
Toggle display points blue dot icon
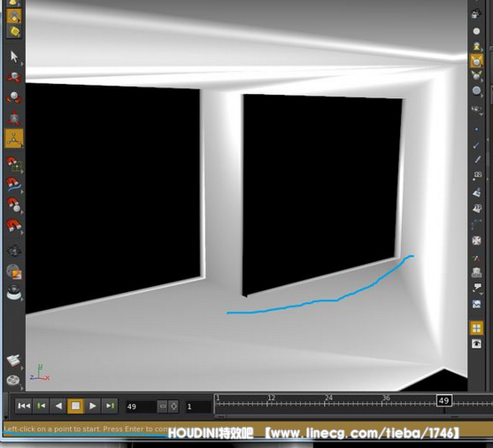[x=476, y=129]
